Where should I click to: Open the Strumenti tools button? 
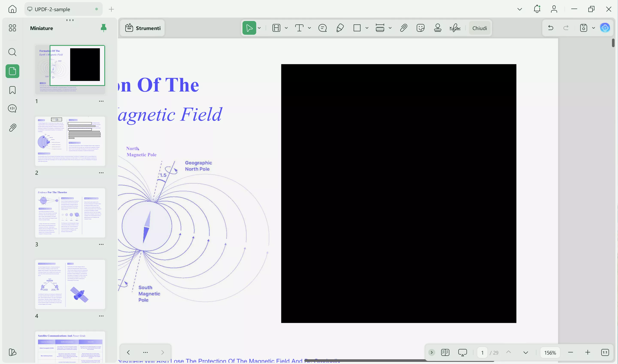pyautogui.click(x=143, y=28)
